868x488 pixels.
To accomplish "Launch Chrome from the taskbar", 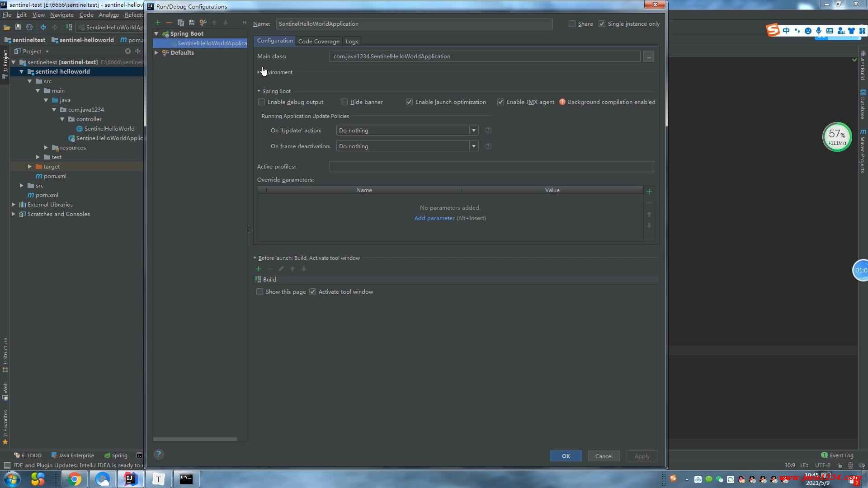I will (x=75, y=479).
